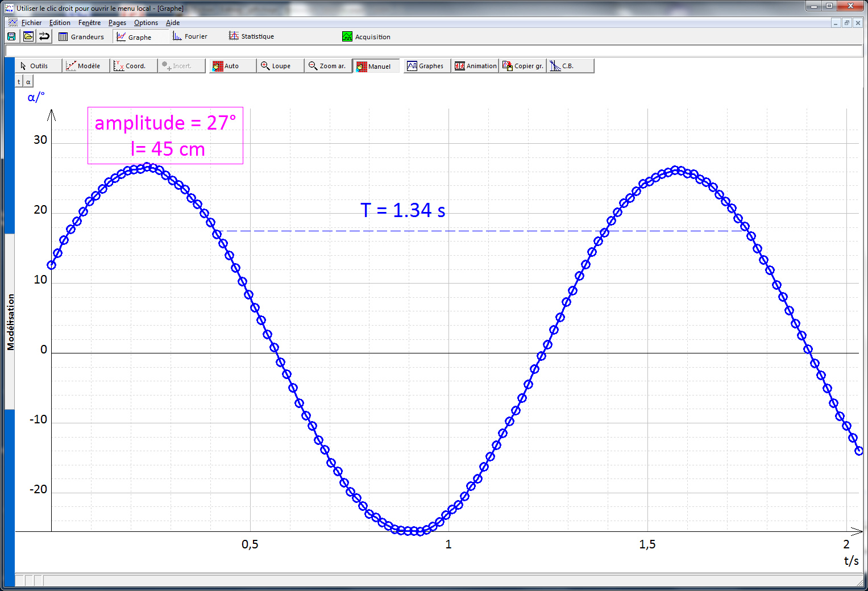
Task: Click the empty text field under the toolbar
Action: (x=434, y=51)
